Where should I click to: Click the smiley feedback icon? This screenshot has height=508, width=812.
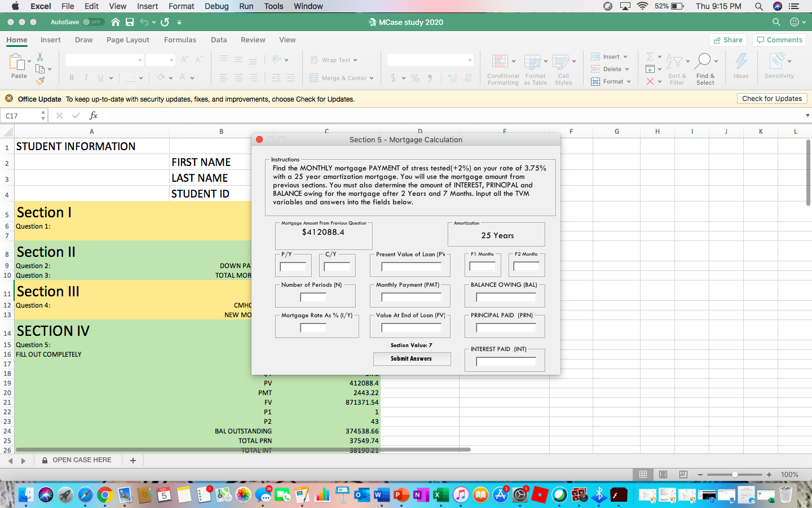795,22
